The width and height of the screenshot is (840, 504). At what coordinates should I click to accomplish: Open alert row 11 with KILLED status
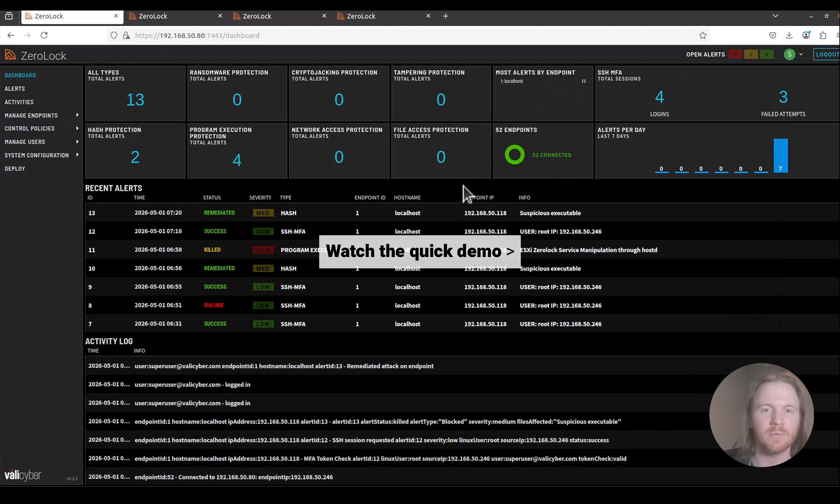pyautogui.click(x=462, y=250)
